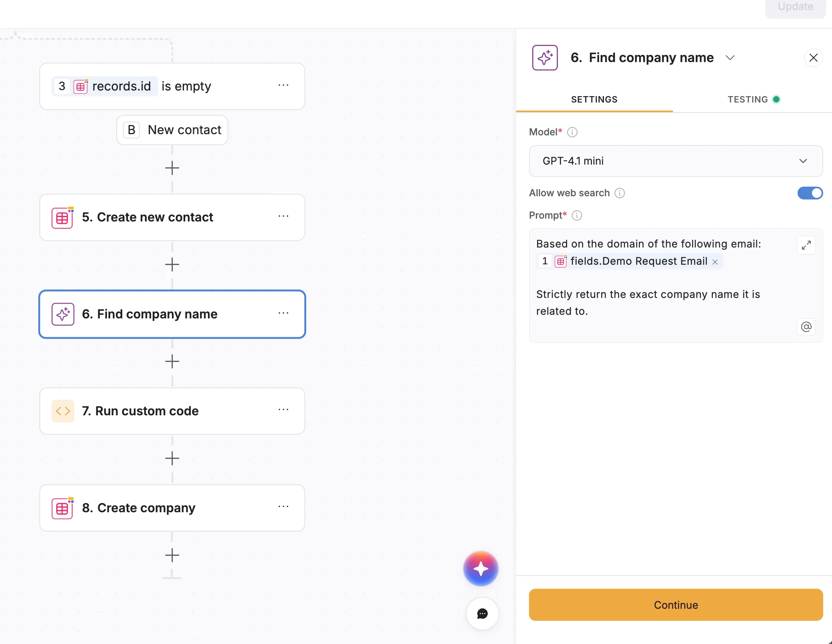
Task: Expand the prompt editor to fullscreen
Action: 806,245
